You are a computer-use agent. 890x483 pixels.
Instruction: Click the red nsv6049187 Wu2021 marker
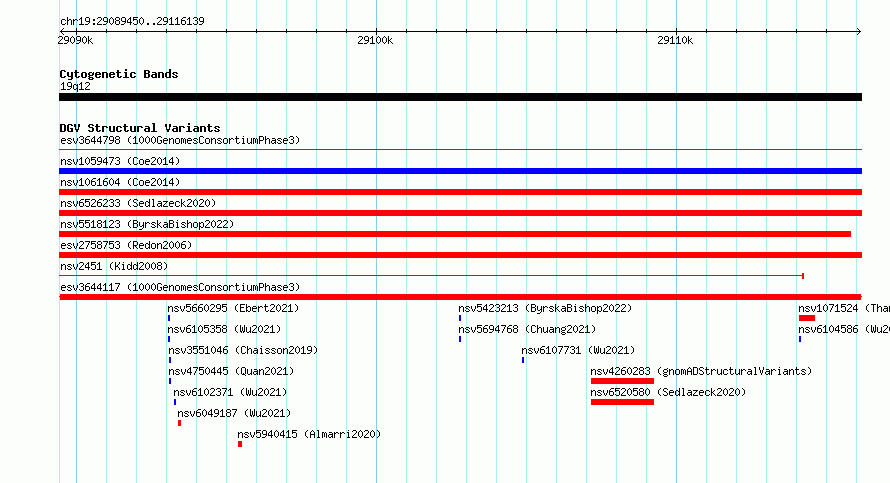pos(179,423)
